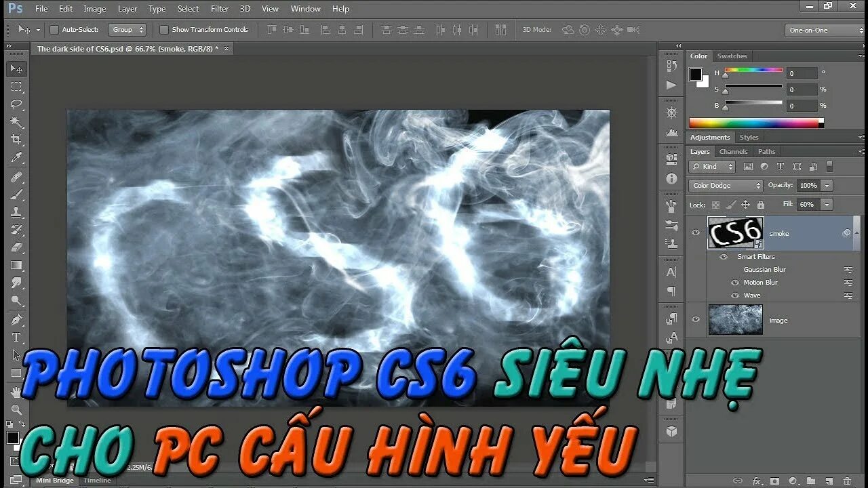Open the Brush Presets panel icon
The width and height of the screenshot is (868, 488).
coord(671,225)
